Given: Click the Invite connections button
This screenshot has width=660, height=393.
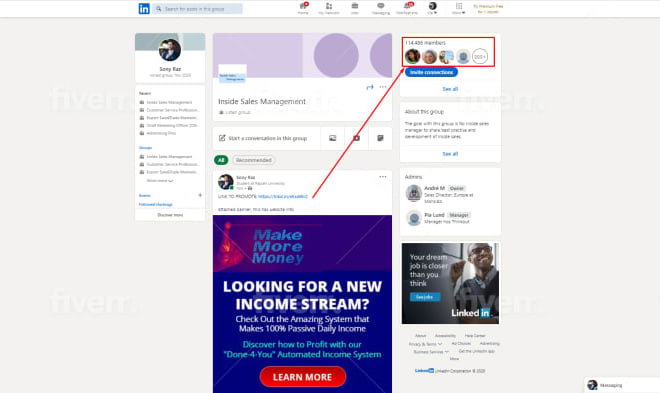Looking at the screenshot, I should click(x=431, y=72).
